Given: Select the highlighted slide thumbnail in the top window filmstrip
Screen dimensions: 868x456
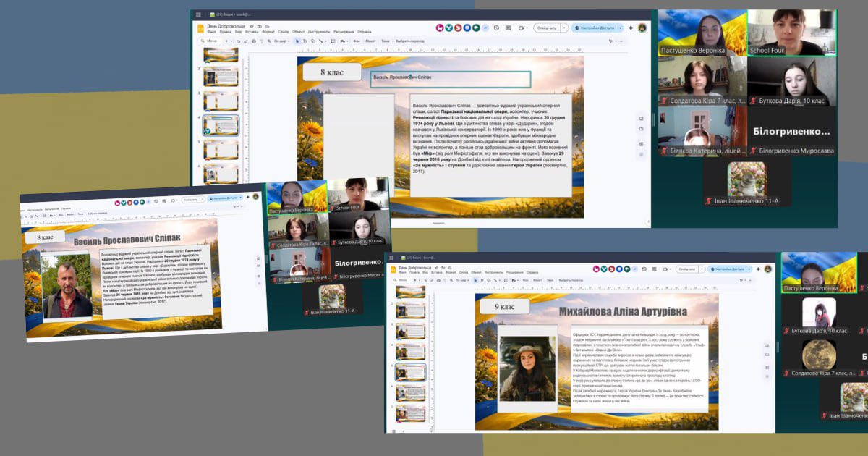Looking at the screenshot, I should [221, 125].
